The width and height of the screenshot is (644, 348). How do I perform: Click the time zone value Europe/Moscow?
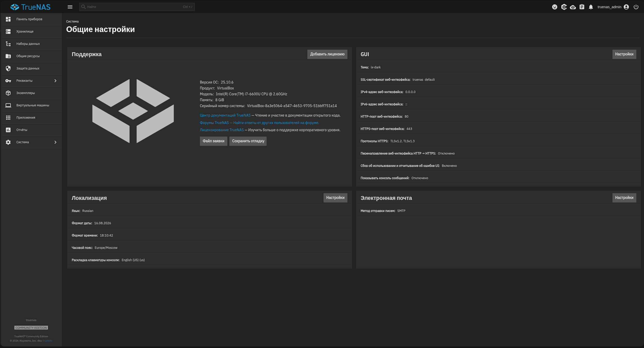(x=106, y=248)
